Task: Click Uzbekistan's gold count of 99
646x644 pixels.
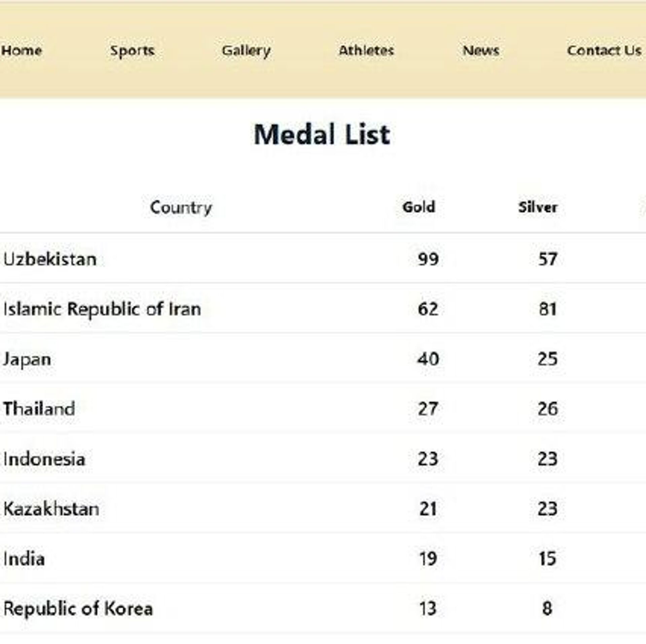Action: [x=428, y=259]
